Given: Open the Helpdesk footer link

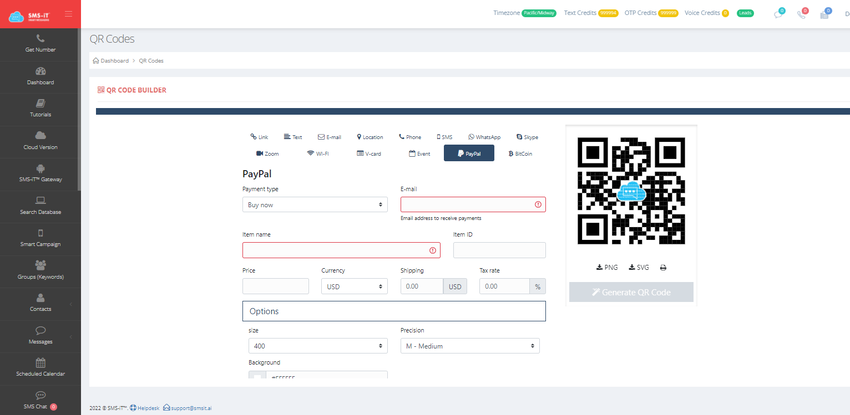Looking at the screenshot, I should (x=145, y=408).
